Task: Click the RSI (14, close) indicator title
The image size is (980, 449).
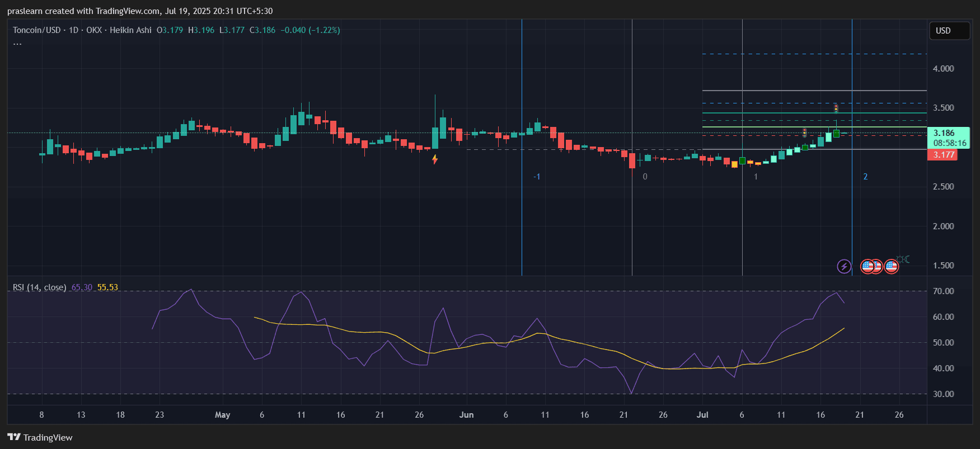Action: [x=39, y=287]
